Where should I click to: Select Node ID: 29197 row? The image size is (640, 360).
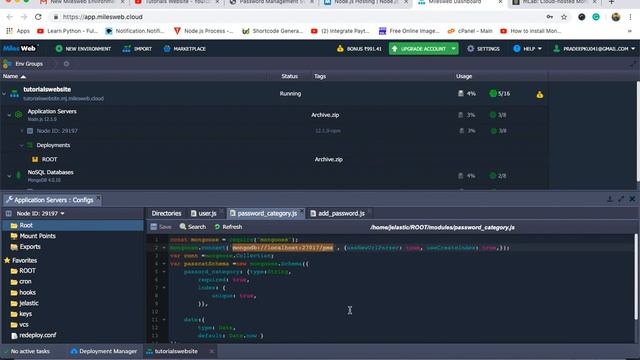pos(57,131)
